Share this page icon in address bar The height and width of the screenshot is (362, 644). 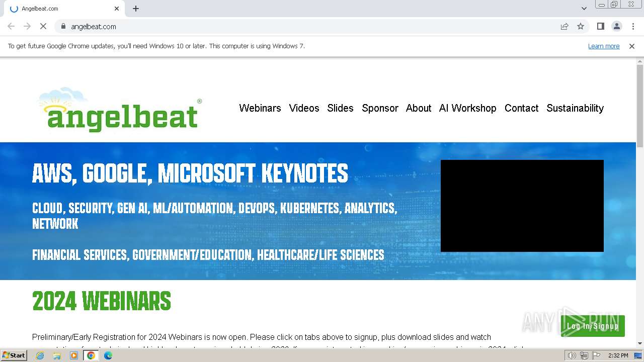pos(565,26)
